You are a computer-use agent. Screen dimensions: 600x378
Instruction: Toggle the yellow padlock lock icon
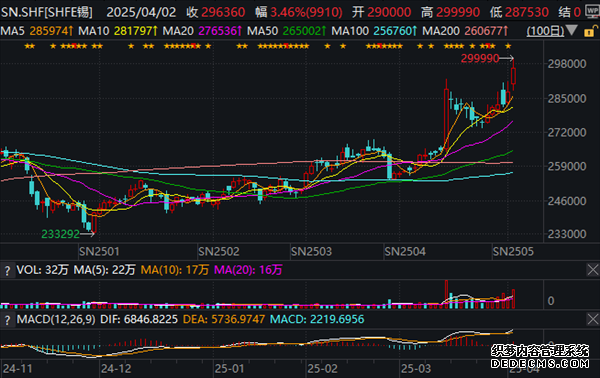point(590,31)
